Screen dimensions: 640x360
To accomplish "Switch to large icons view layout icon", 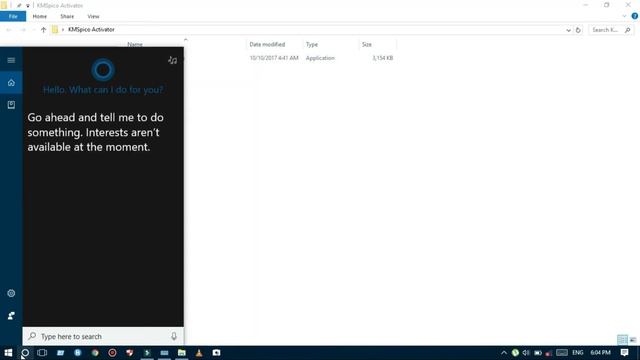I will pos(633,340).
